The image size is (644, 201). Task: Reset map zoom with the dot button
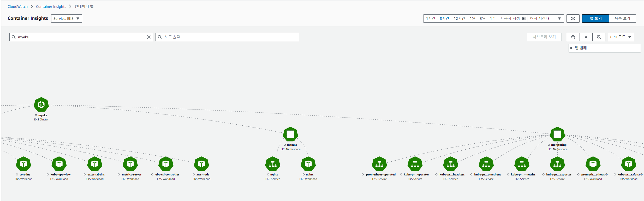tap(586, 37)
